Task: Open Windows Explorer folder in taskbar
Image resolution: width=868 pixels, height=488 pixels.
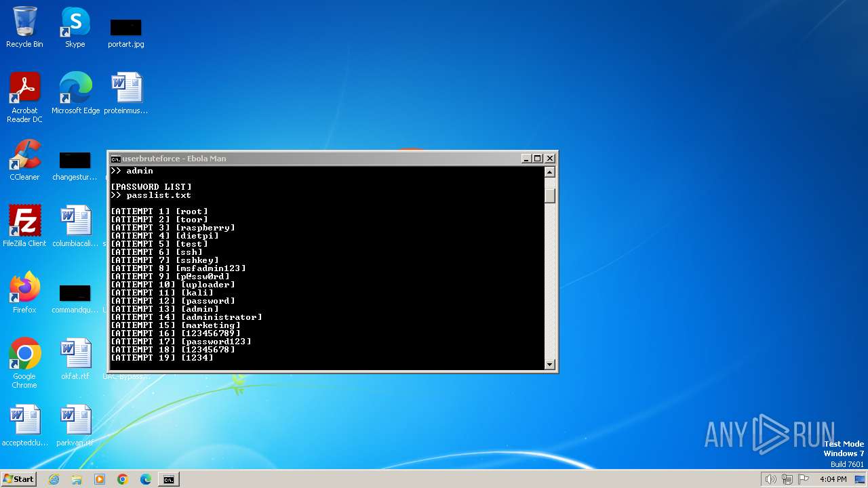Action: pos(77,479)
